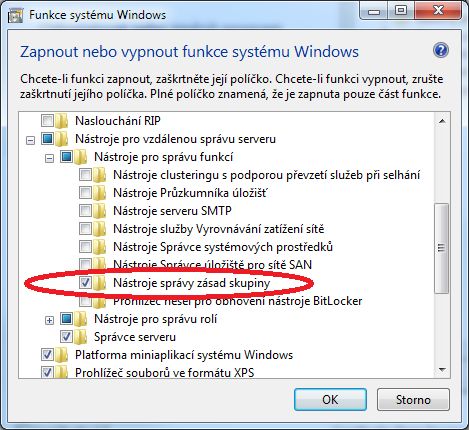This screenshot has height=430, width=469.
Task: Click folder icon for Nástroje Průzkumníka úložišť
Action: coord(100,193)
